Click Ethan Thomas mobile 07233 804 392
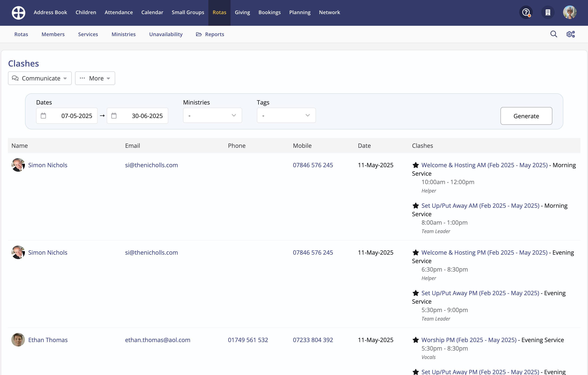 (313, 340)
